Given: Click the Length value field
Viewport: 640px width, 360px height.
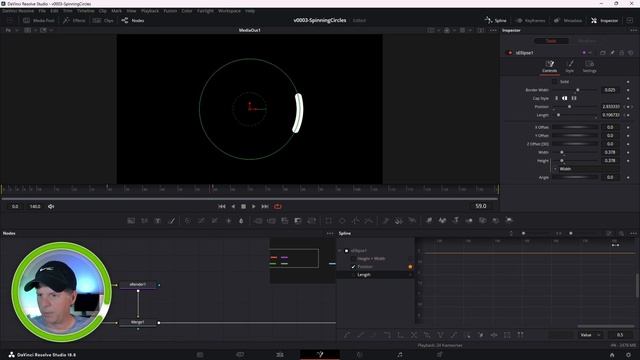Looking at the screenshot, I should (610, 115).
